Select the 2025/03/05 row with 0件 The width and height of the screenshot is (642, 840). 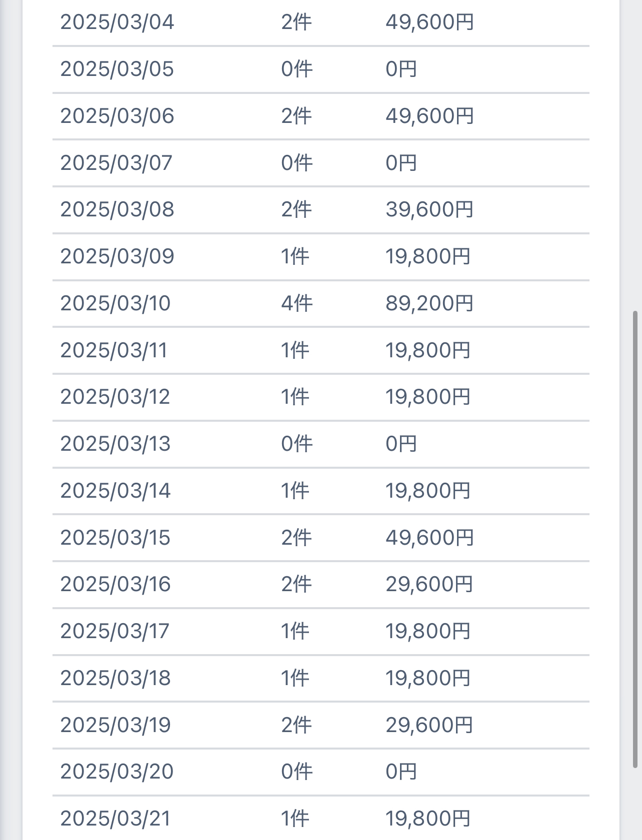[x=320, y=69]
